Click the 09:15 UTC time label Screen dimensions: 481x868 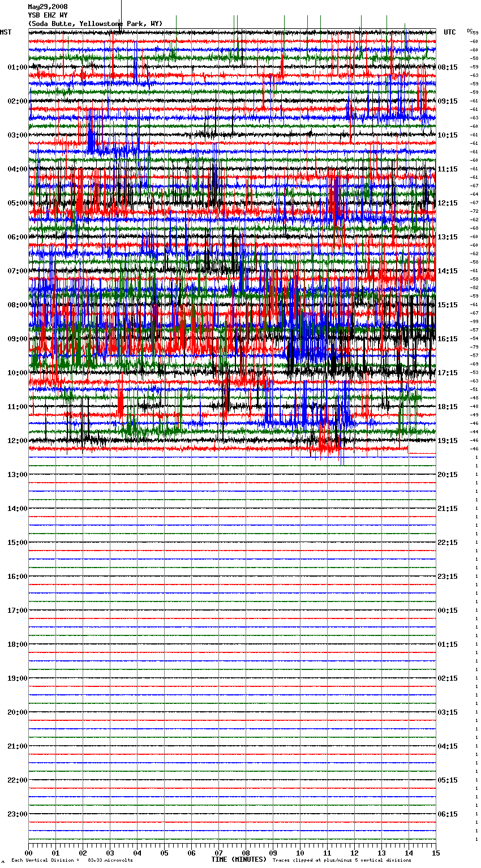[448, 101]
